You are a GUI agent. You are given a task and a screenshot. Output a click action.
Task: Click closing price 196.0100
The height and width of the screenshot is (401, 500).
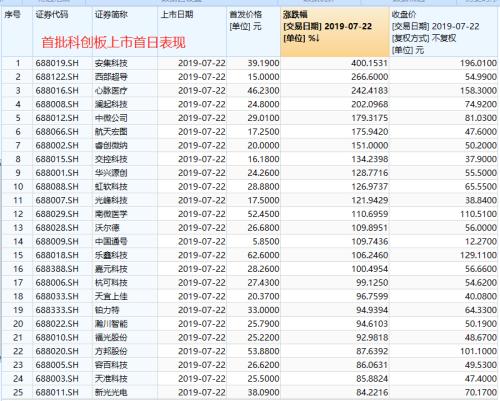[x=478, y=63]
